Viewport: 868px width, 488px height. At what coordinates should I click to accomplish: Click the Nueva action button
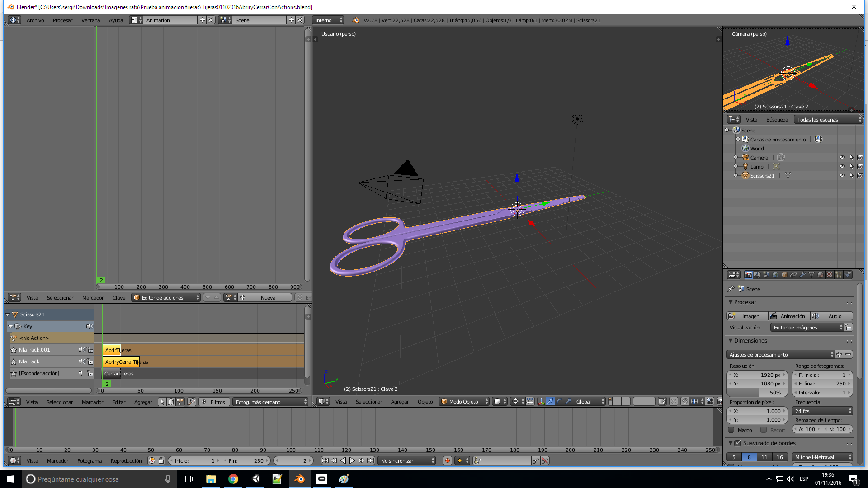pyautogui.click(x=268, y=298)
